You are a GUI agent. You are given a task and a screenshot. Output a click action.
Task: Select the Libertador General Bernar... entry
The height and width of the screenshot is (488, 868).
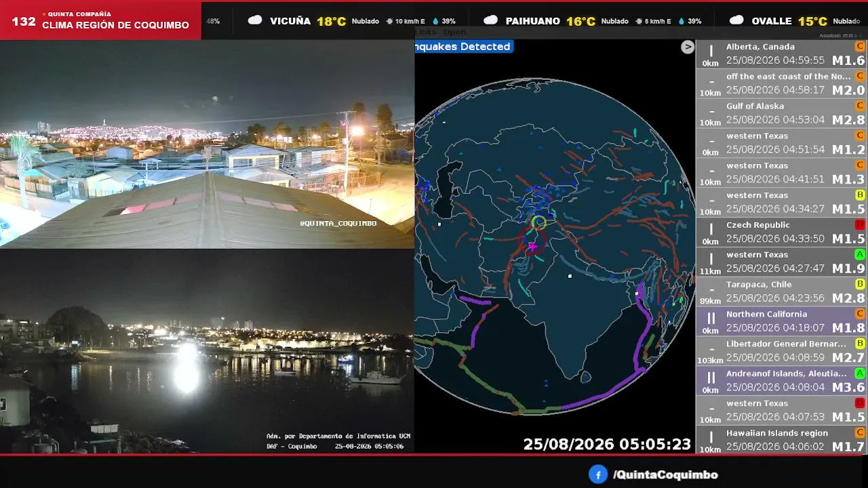pos(782,352)
